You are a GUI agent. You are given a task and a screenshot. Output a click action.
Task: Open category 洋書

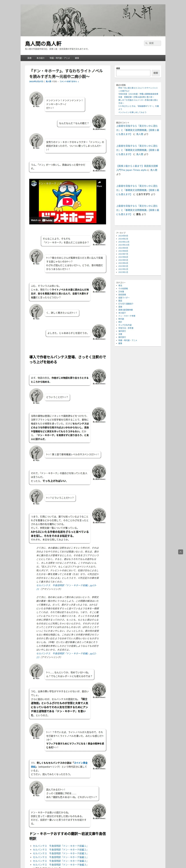point(120,334)
